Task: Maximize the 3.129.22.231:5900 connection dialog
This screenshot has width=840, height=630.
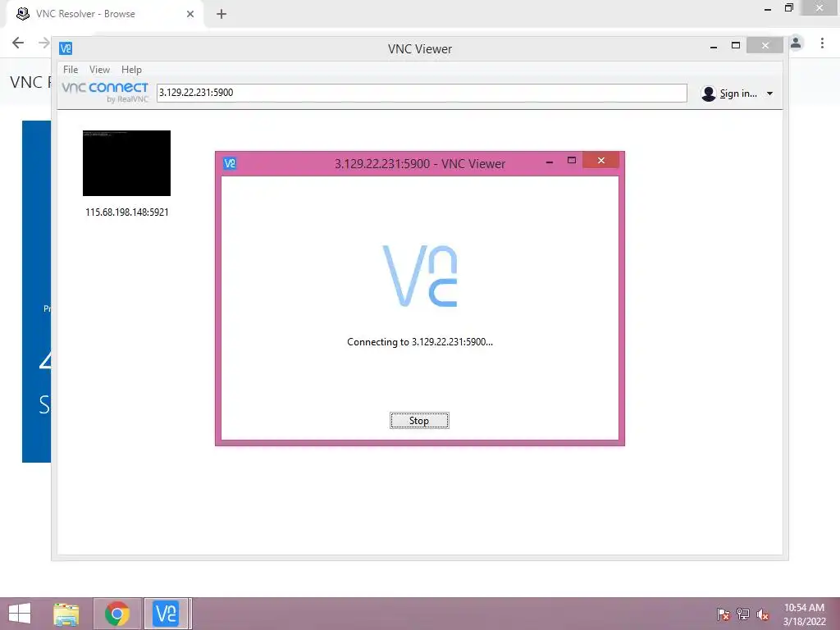Action: point(572,160)
